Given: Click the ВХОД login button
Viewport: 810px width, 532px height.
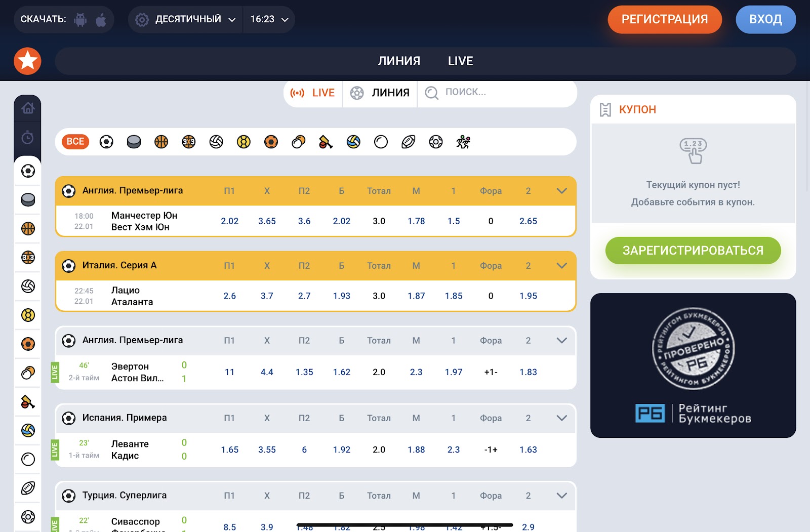Looking at the screenshot, I should point(765,20).
